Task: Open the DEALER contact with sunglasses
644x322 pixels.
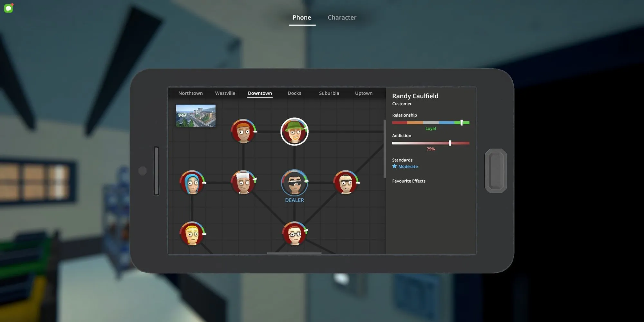Action: point(294,183)
